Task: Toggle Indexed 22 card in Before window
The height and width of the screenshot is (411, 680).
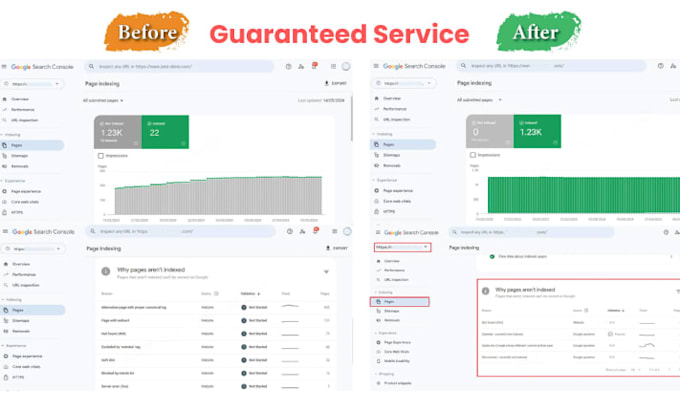Action: click(165, 132)
